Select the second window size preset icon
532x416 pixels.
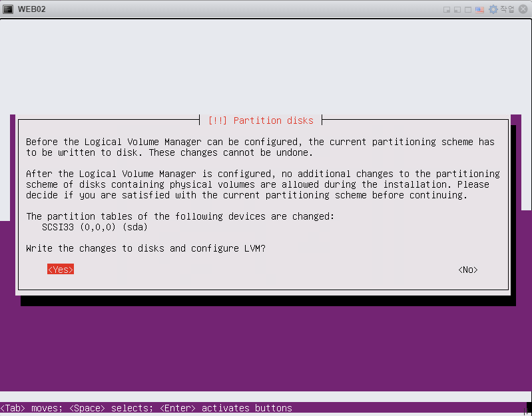[x=457, y=9]
